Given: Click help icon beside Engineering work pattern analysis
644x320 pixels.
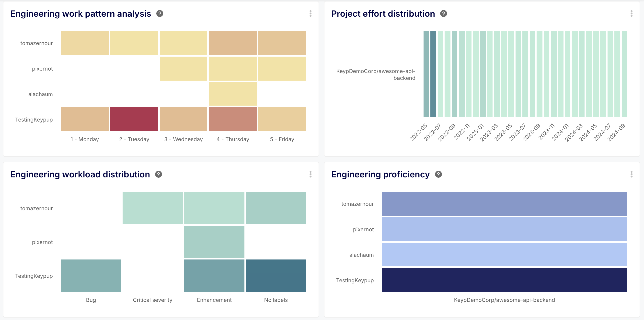Looking at the screenshot, I should click(x=160, y=13).
